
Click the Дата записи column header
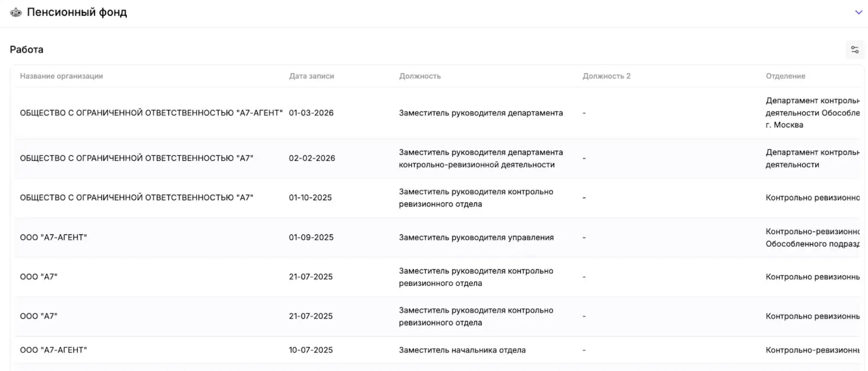coord(311,76)
